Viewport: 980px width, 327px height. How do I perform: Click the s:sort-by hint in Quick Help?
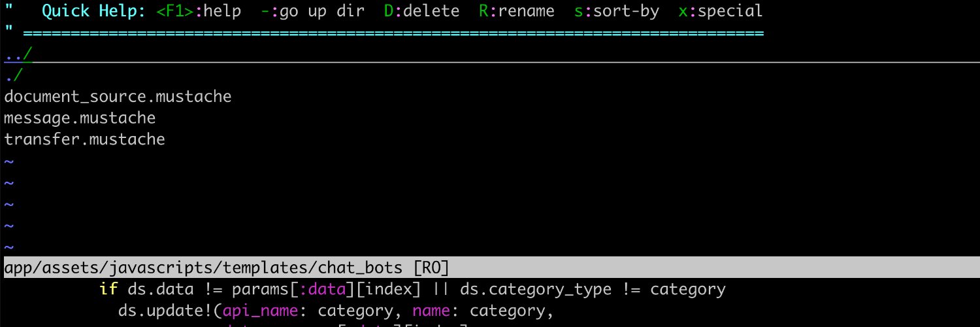(616, 11)
